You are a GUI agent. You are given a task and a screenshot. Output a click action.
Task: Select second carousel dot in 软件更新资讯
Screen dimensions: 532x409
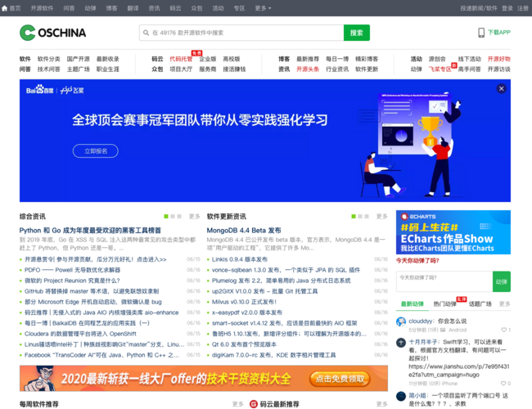point(361,217)
